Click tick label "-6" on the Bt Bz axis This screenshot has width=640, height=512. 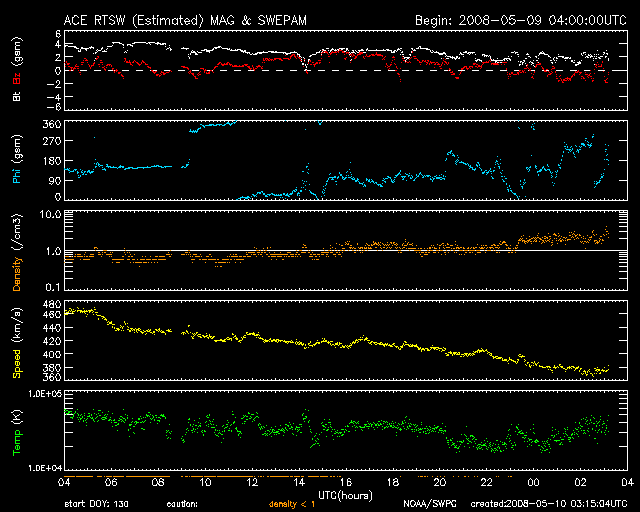point(53,107)
